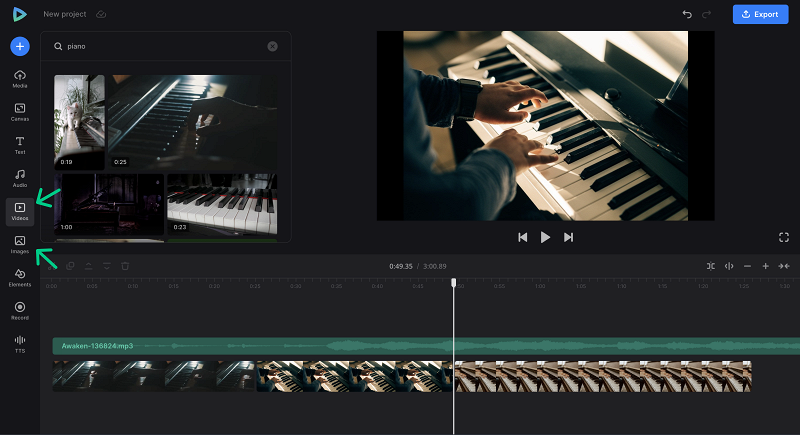
Task: Click the send backward layer icon
Action: 107,266
